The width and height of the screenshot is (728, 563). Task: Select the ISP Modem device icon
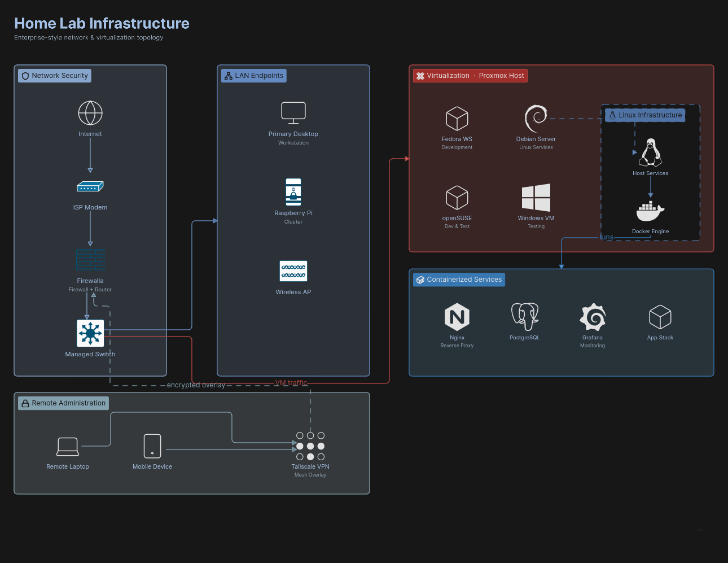[90, 186]
